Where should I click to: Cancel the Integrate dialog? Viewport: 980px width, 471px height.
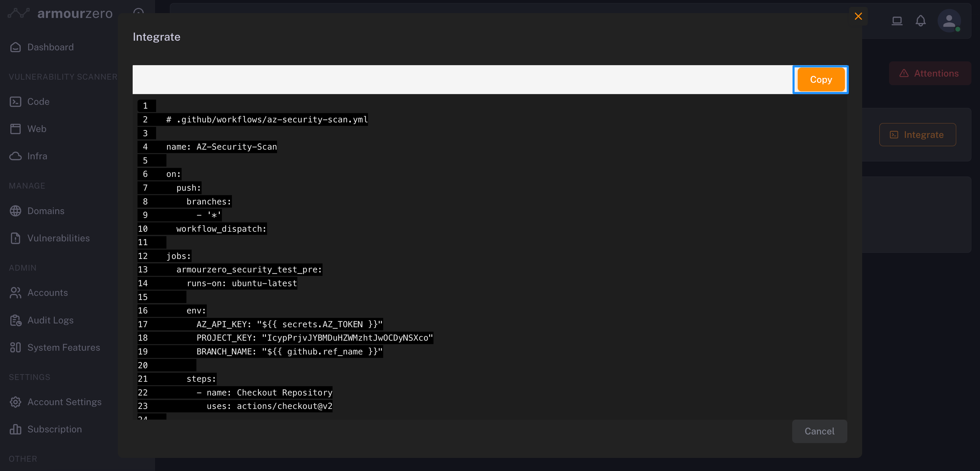pos(819,431)
